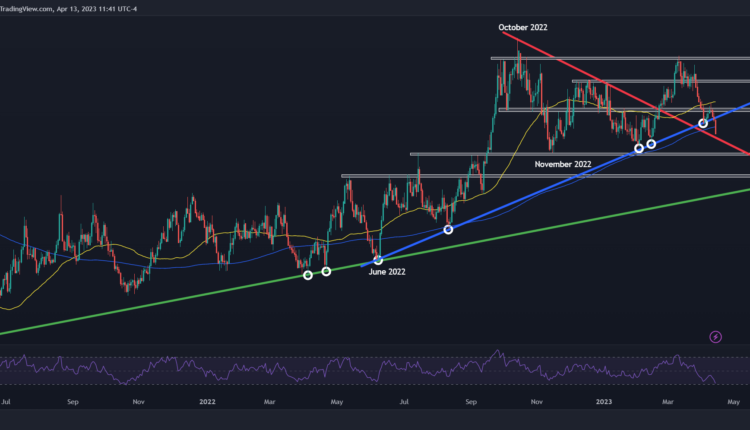750x430 pixels.
Task: Click the rightmost white circle on blue trendline
Action: tap(703, 123)
